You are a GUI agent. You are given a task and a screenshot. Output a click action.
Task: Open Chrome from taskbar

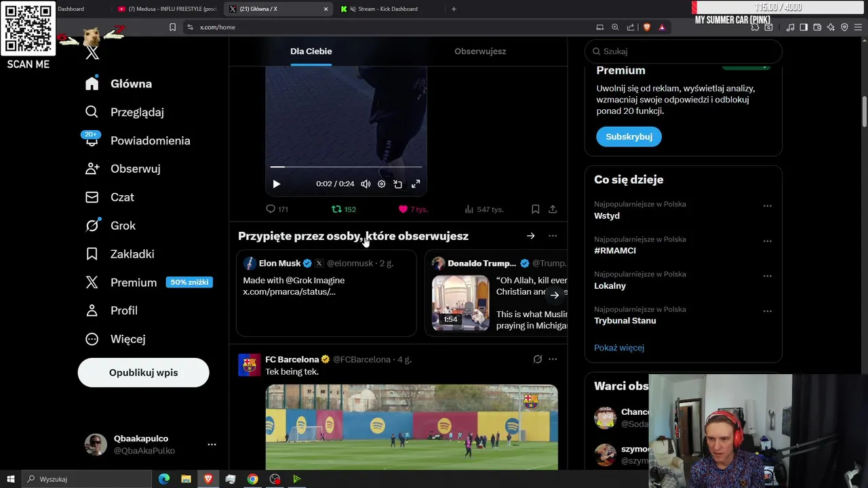click(252, 479)
